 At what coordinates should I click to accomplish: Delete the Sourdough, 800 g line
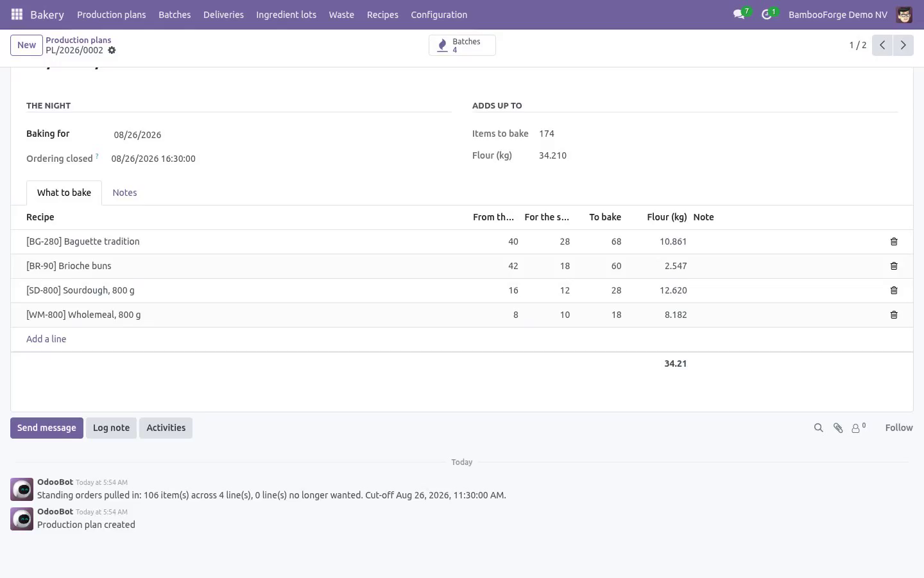pos(894,290)
